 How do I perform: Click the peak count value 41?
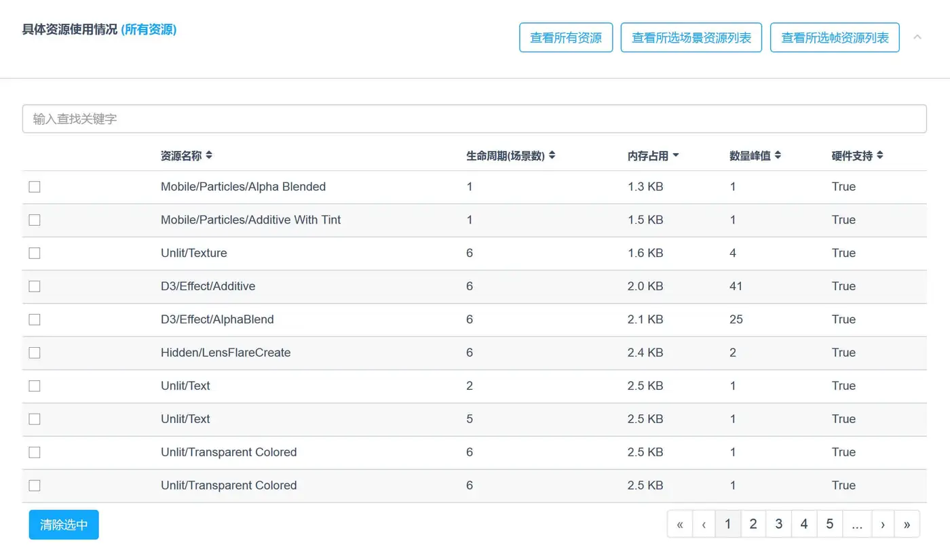click(x=736, y=286)
